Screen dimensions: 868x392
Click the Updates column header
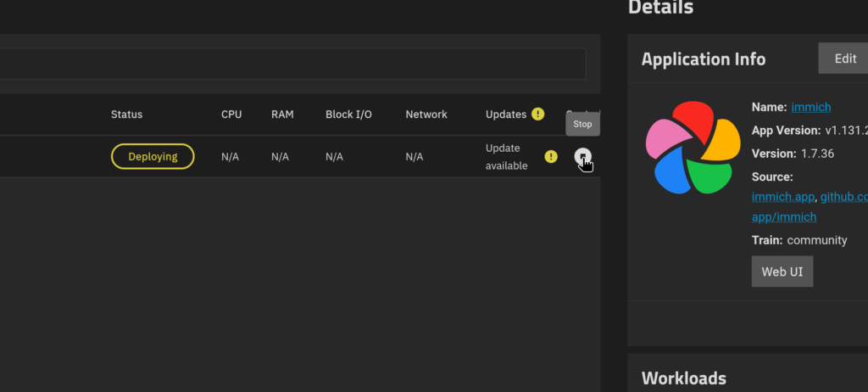506,115
